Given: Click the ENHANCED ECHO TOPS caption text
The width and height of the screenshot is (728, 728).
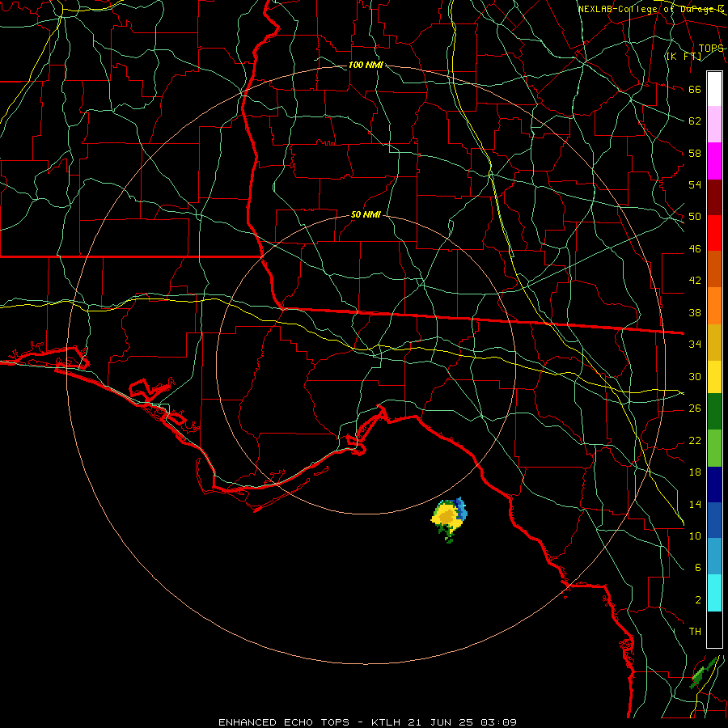Looking at the screenshot, I should coord(284,722).
